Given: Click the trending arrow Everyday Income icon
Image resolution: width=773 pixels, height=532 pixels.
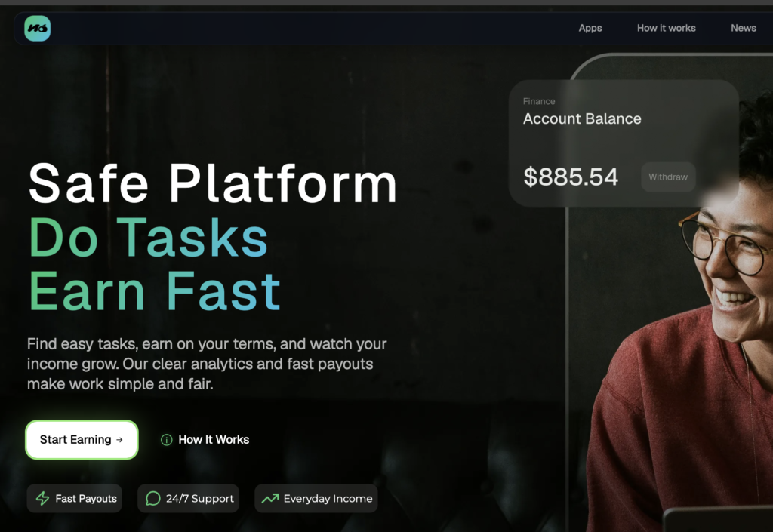Looking at the screenshot, I should pyautogui.click(x=269, y=499).
